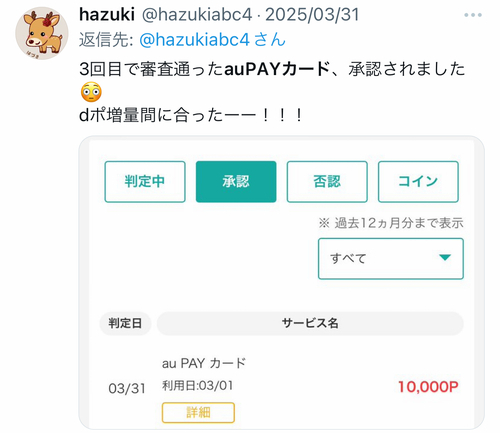Click the hazuki display name
The width and height of the screenshot is (500, 433).
[x=107, y=15]
